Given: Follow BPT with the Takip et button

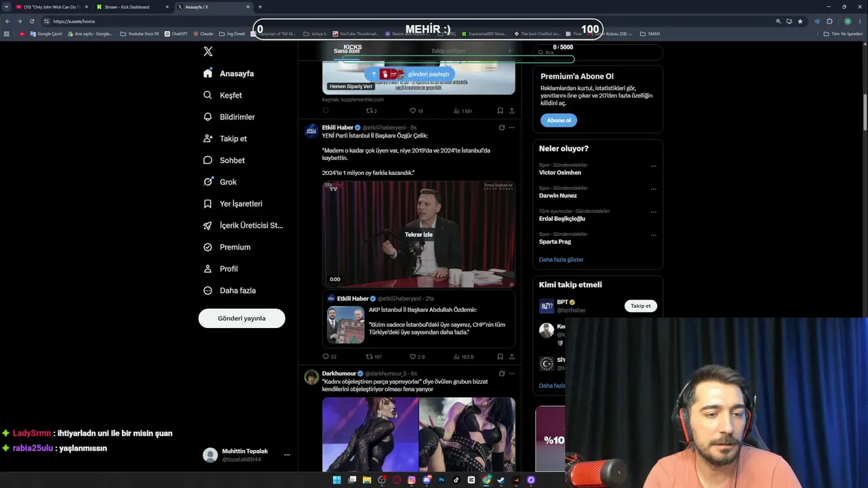Looking at the screenshot, I should tap(641, 306).
